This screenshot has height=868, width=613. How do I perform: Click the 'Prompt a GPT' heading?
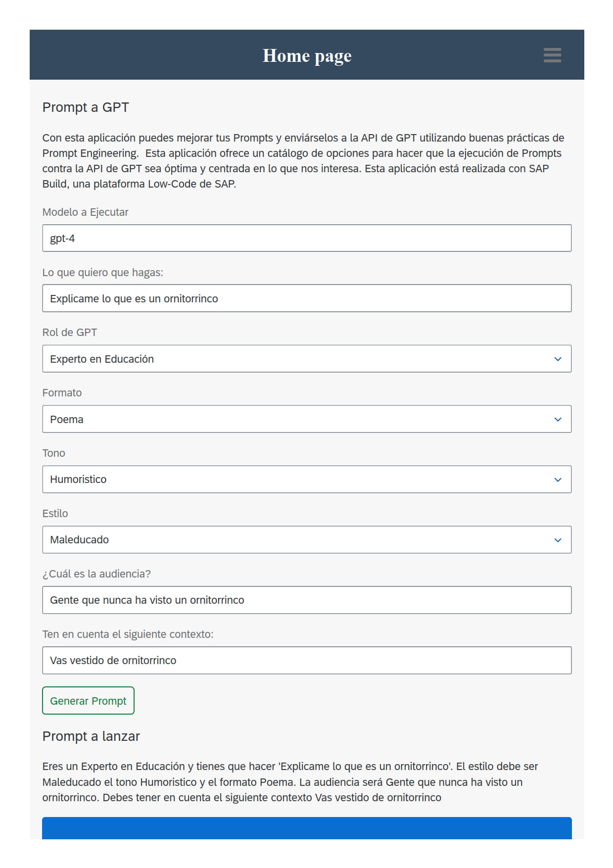tap(86, 107)
